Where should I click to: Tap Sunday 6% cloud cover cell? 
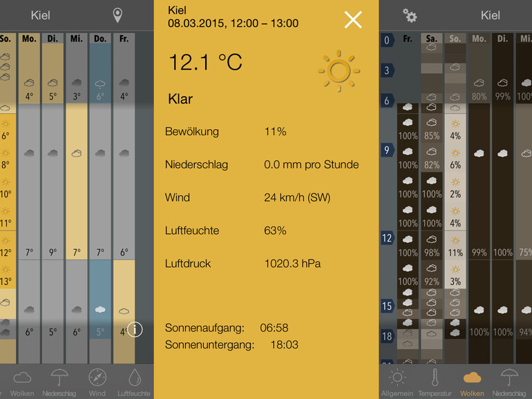(x=455, y=158)
